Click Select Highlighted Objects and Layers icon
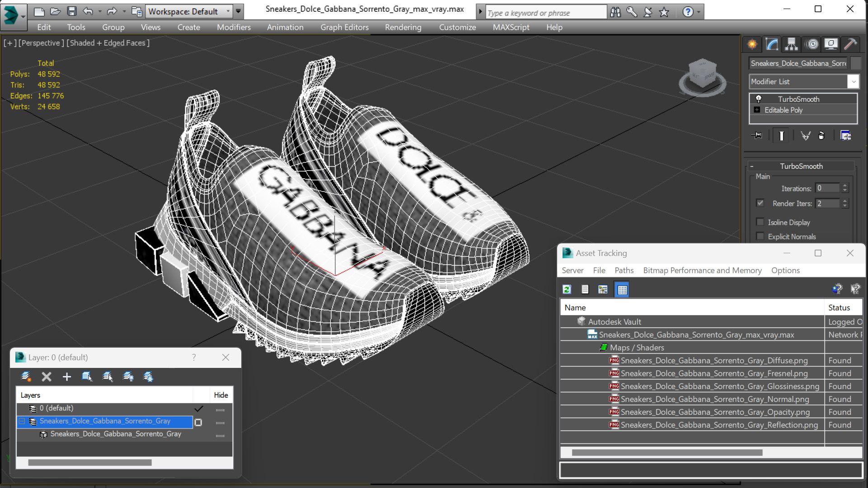 pos(87,376)
